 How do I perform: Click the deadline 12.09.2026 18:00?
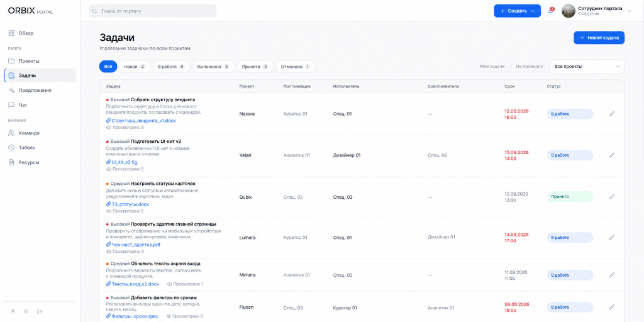click(516, 114)
